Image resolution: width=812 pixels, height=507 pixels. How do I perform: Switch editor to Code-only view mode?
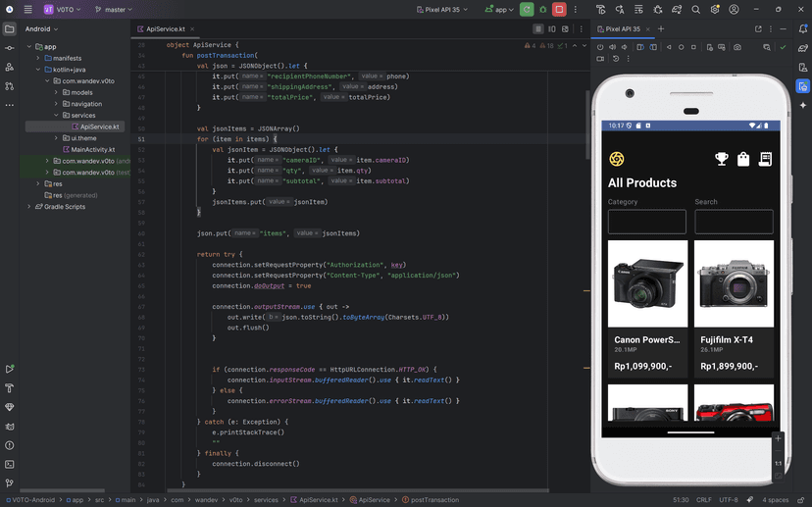pos(538,29)
